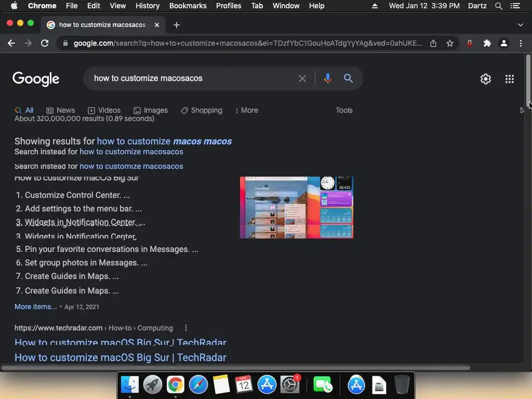Open the Help menu
This screenshot has height=399, width=532.
point(316,6)
